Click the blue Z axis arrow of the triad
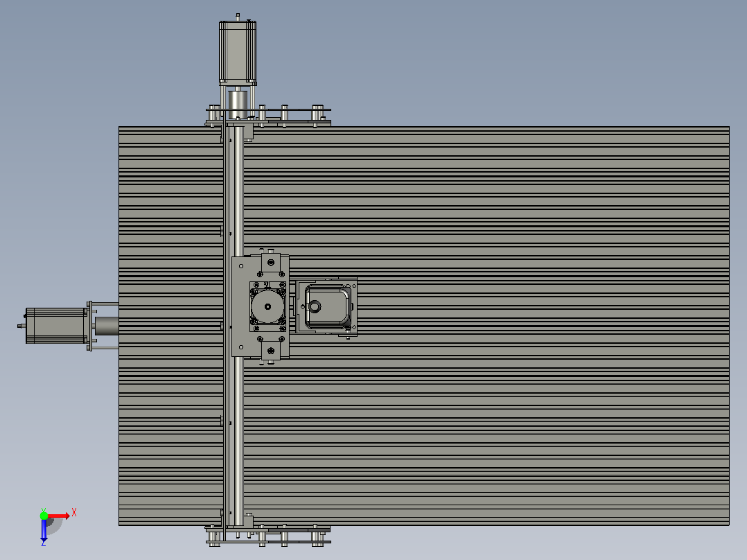Viewport: 747px width, 560px height. point(44,530)
